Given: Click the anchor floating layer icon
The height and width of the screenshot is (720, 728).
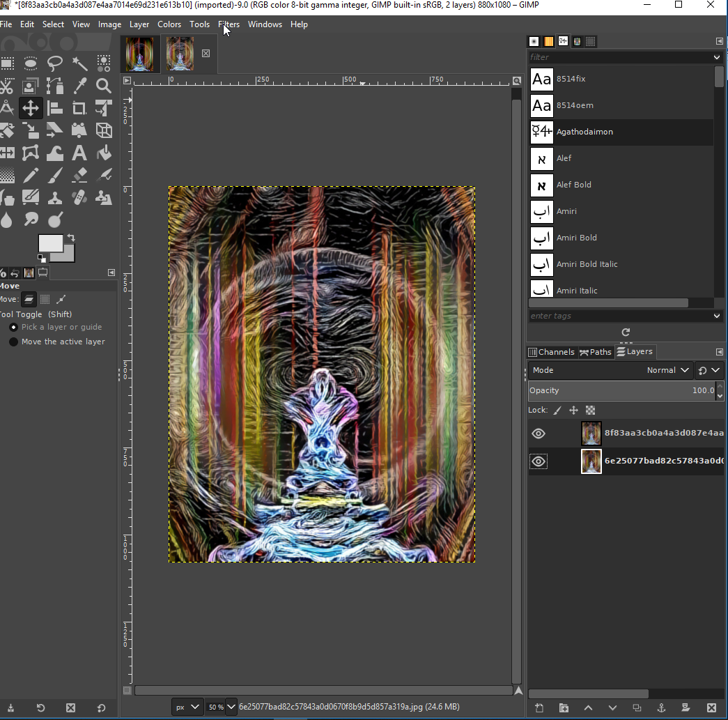Looking at the screenshot, I should (662, 708).
